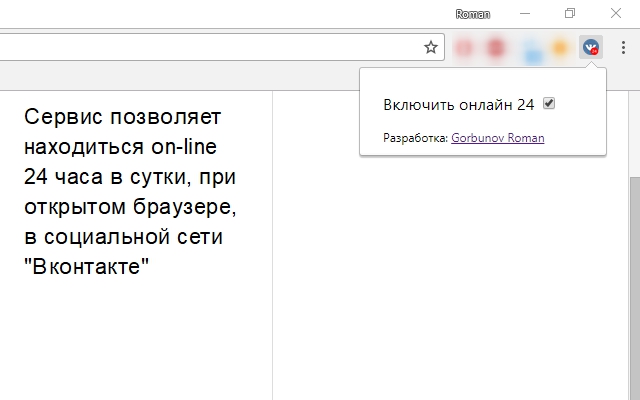Image resolution: width=640 pixels, height=400 pixels.
Task: Bookmark this page with the star icon
Action: point(431,47)
